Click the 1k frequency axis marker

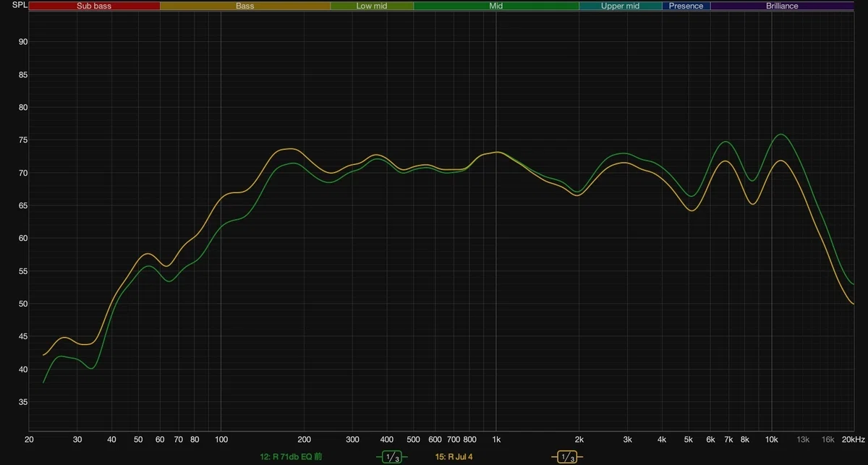click(496, 439)
